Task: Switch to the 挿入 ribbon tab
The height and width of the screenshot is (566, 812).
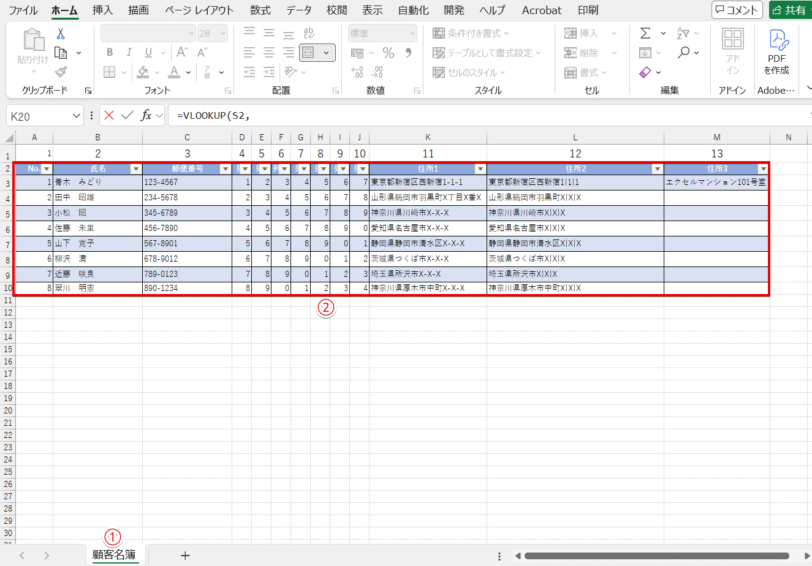Action: click(x=102, y=10)
